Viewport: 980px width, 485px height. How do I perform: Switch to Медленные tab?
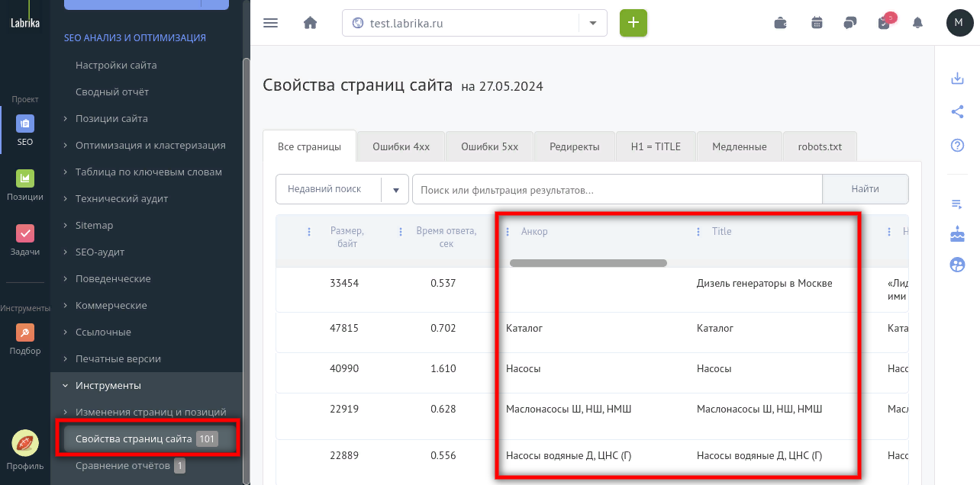[x=739, y=146]
